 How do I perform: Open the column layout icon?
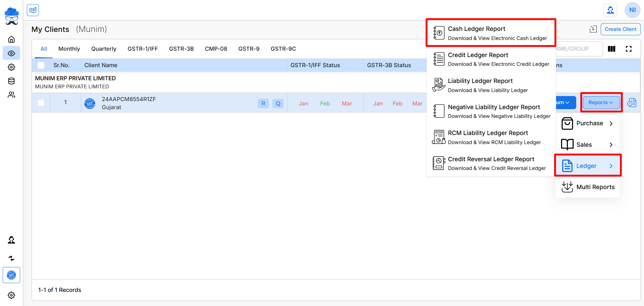tap(611, 49)
